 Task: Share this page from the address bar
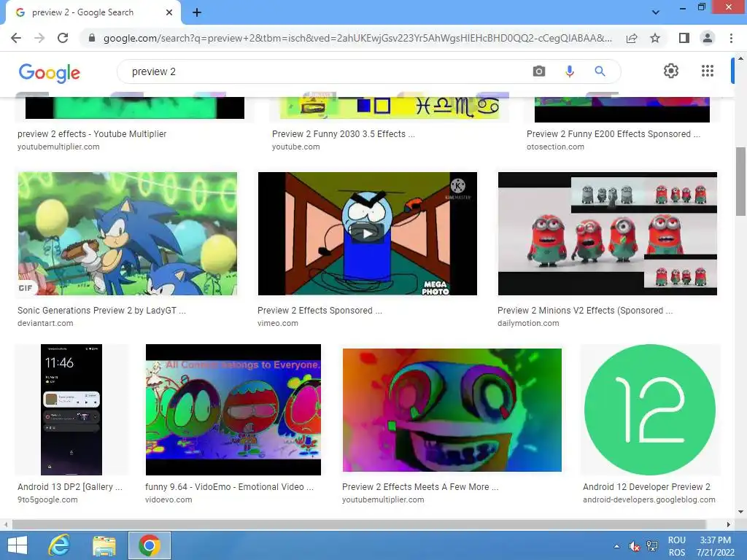632,38
